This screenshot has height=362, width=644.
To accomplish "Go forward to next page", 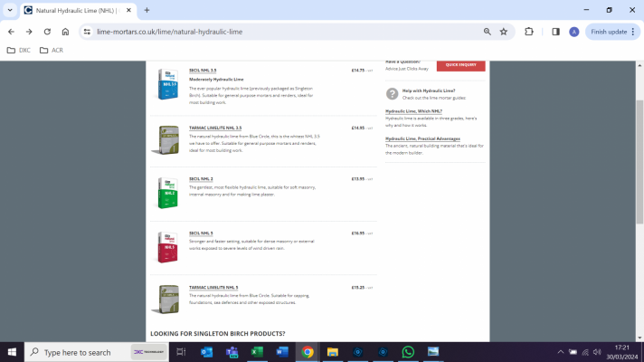I will point(29,32).
